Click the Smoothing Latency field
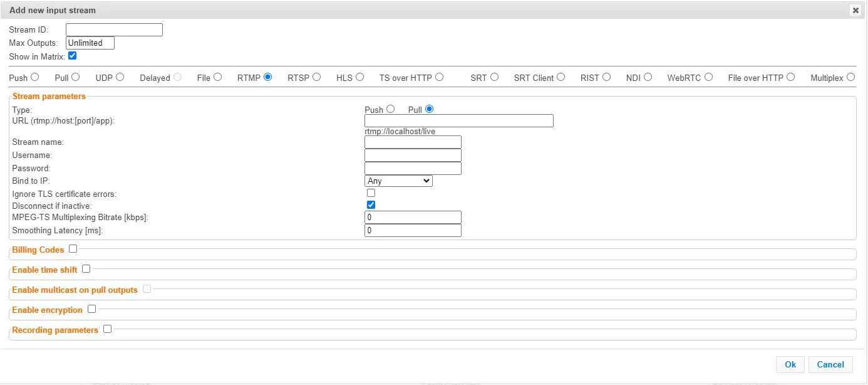868x385 pixels. click(x=413, y=230)
